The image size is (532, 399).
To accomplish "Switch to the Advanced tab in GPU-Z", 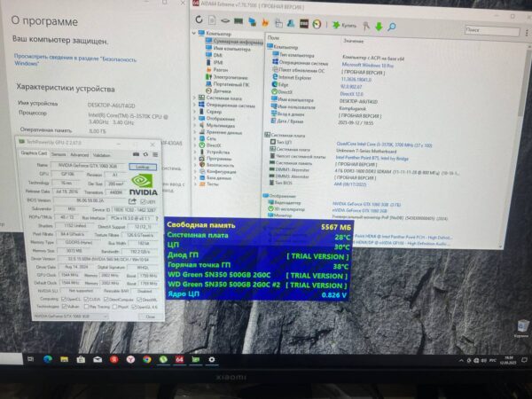I will pos(80,153).
